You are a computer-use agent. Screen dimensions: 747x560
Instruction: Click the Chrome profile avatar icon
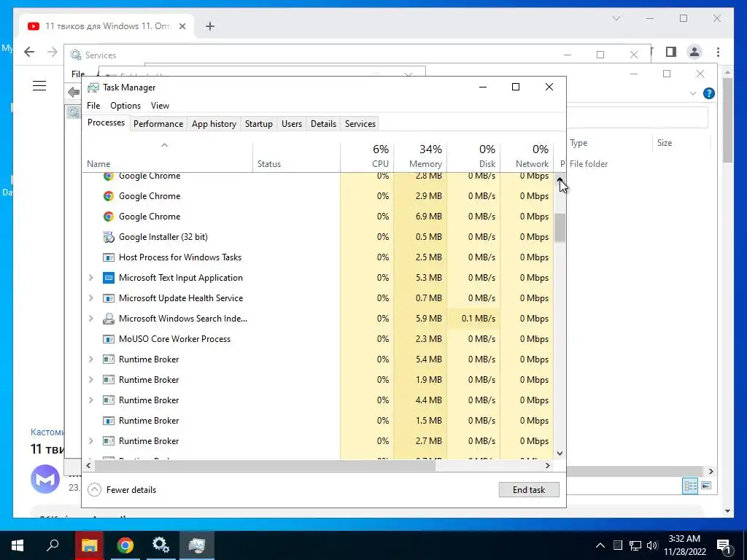point(694,52)
